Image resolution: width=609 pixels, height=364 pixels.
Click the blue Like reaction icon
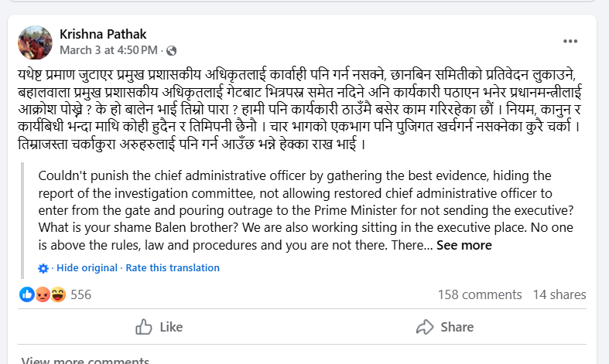[27, 294]
